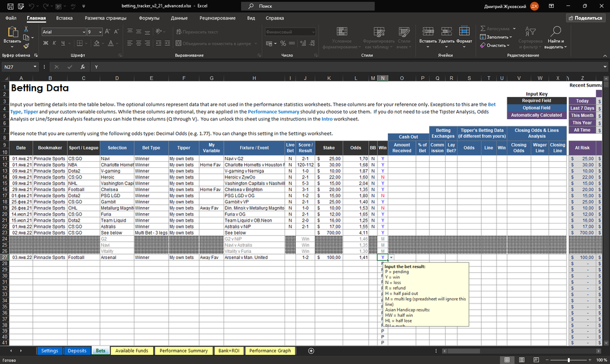Click the Format (Формат) cells icon

[x=464, y=35]
